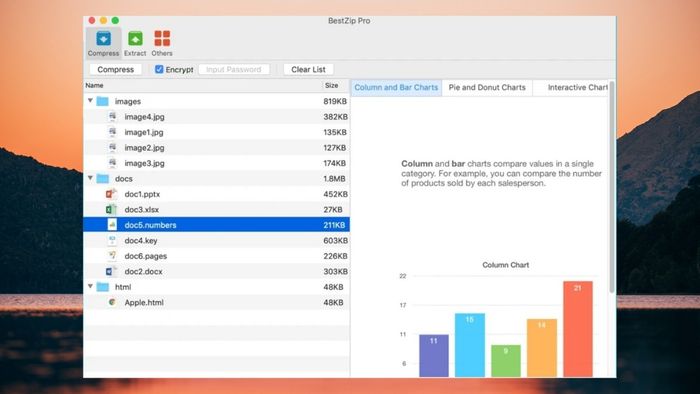Select the image2.jpg file name
The width and height of the screenshot is (700, 394).
(145, 148)
